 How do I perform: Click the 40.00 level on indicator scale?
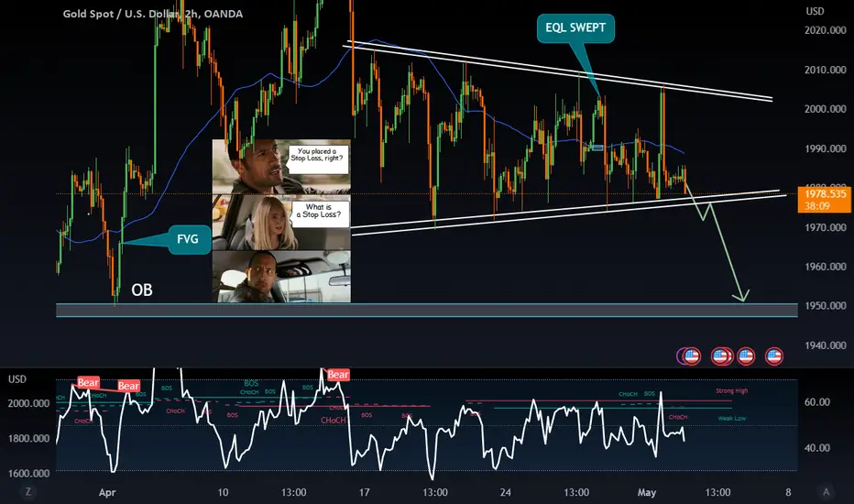coord(817,448)
